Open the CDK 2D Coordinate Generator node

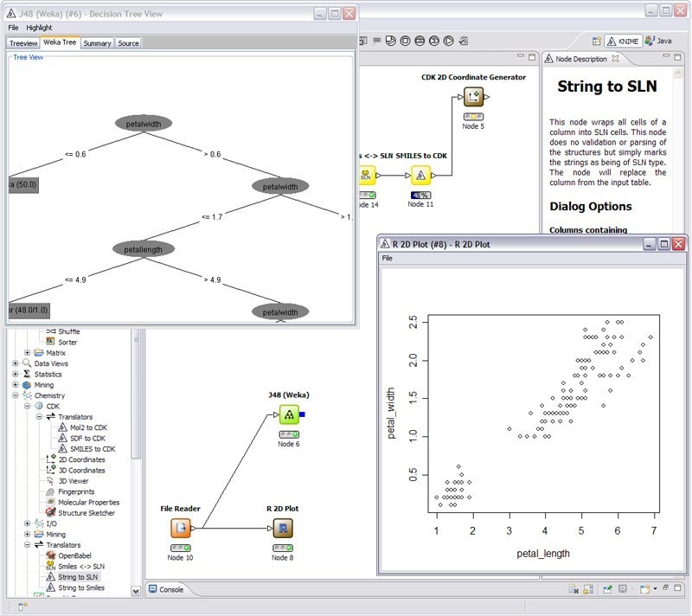[472, 96]
